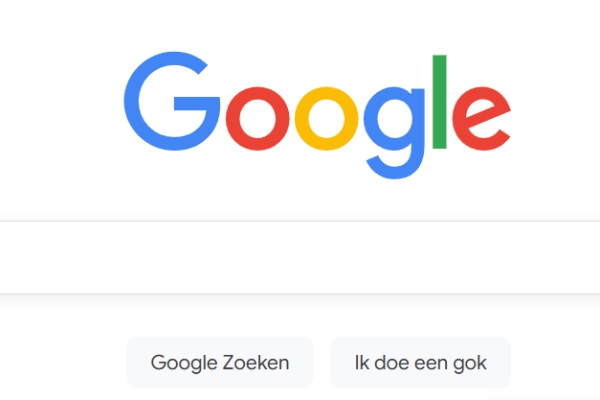
Task: Click the word 'gok' on the lucky button
Action: 470,364
